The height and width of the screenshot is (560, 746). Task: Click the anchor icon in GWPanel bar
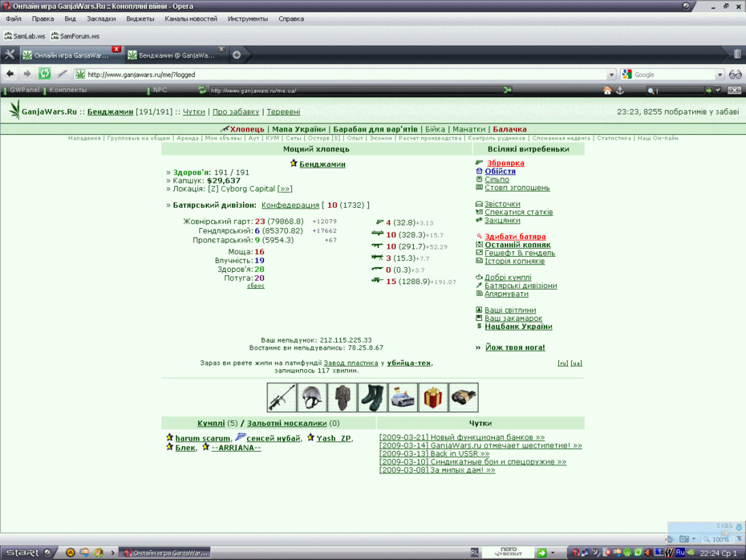[x=620, y=91]
